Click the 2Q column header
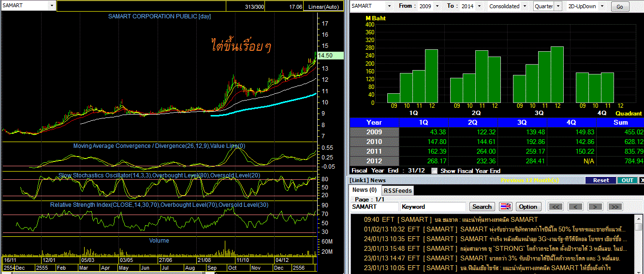Screen dimensions: 644x274 tap(473, 122)
